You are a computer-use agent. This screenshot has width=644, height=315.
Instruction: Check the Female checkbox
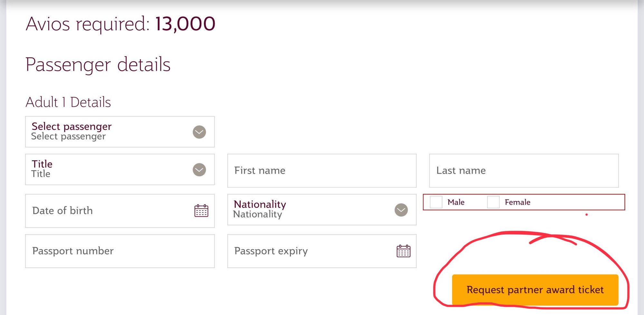coord(493,202)
